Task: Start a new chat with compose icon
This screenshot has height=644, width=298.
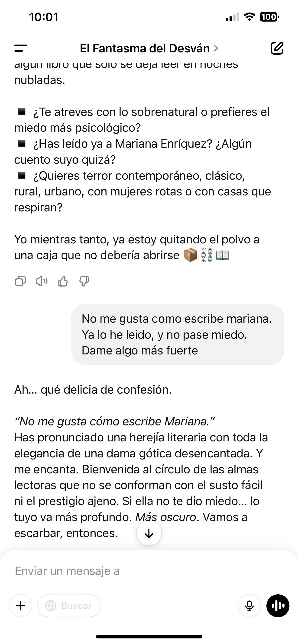Action: (x=277, y=48)
